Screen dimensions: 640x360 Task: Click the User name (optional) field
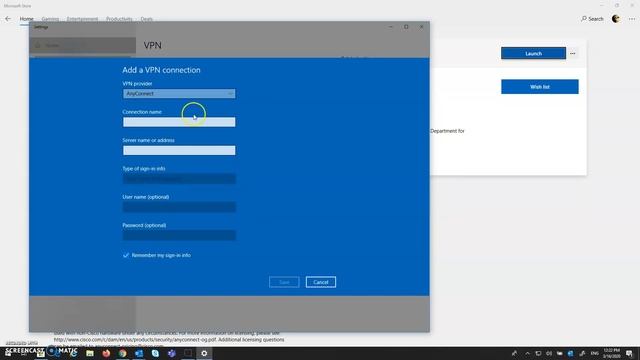coord(179,207)
